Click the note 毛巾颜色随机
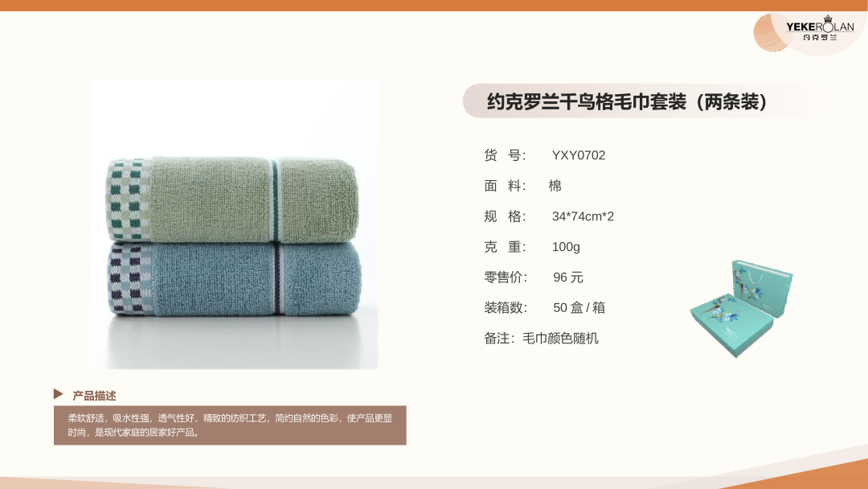 point(560,338)
